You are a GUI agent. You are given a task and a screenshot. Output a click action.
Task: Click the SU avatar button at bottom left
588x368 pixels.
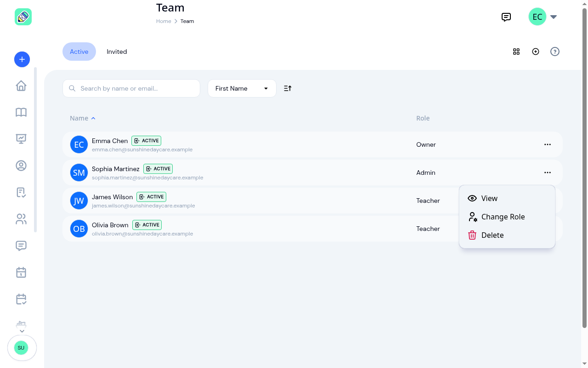pyautogui.click(x=21, y=348)
